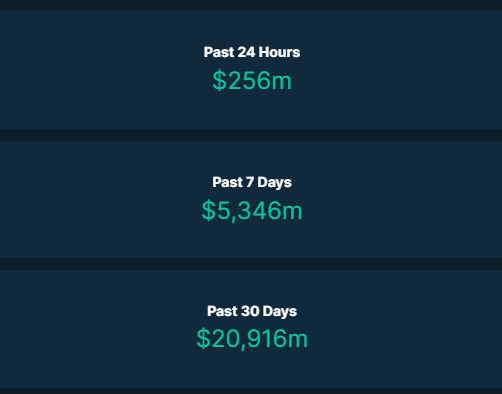
Task: Click dark strip above Past 24 Hours card
Action: 251,5
